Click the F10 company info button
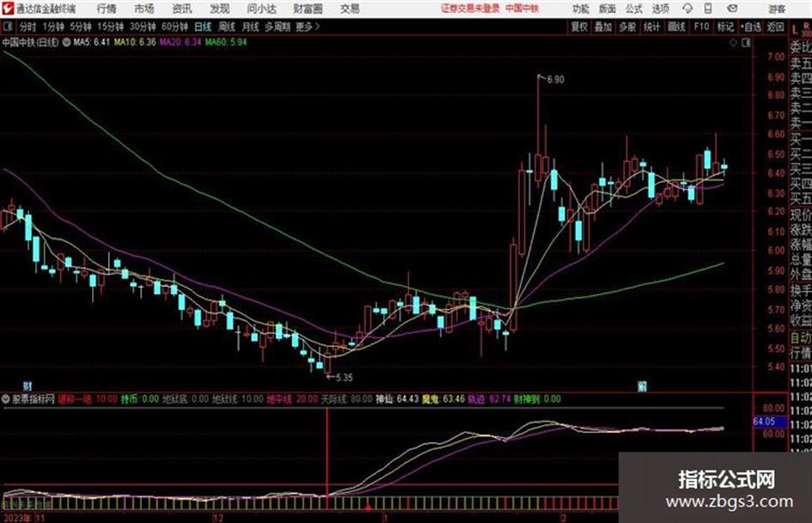Image resolution: width=812 pixels, height=523 pixels. click(x=702, y=27)
